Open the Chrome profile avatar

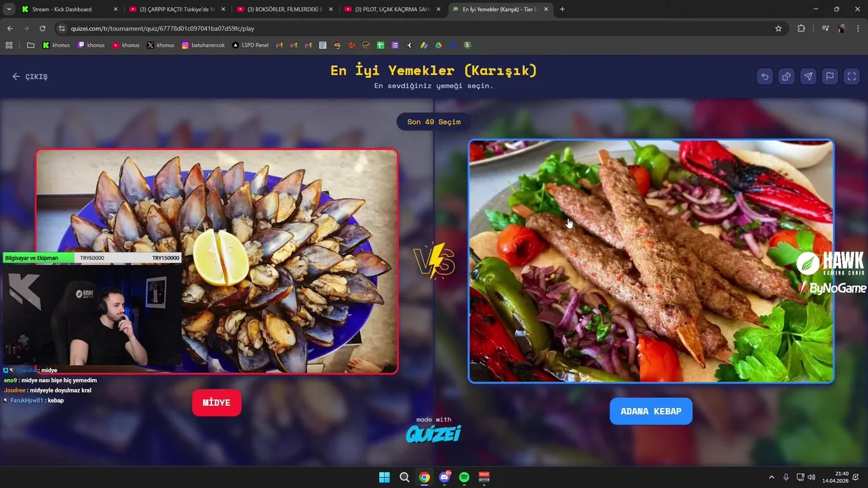842,28
